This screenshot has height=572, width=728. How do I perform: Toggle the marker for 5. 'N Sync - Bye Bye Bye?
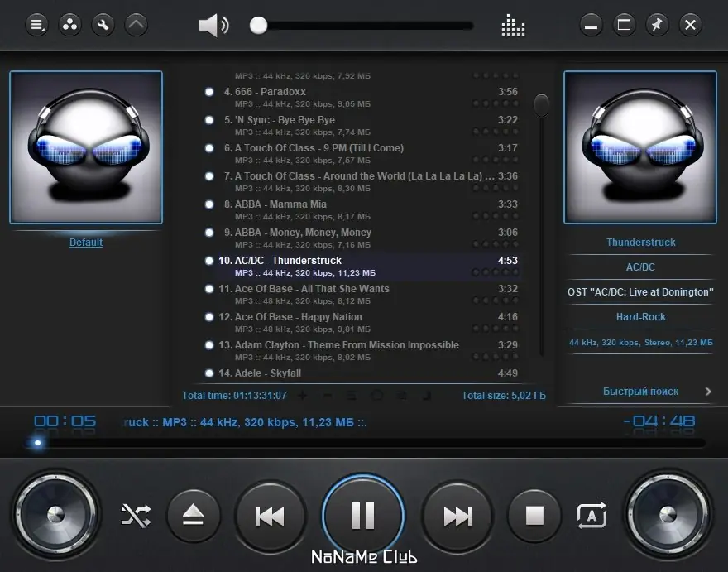point(209,120)
